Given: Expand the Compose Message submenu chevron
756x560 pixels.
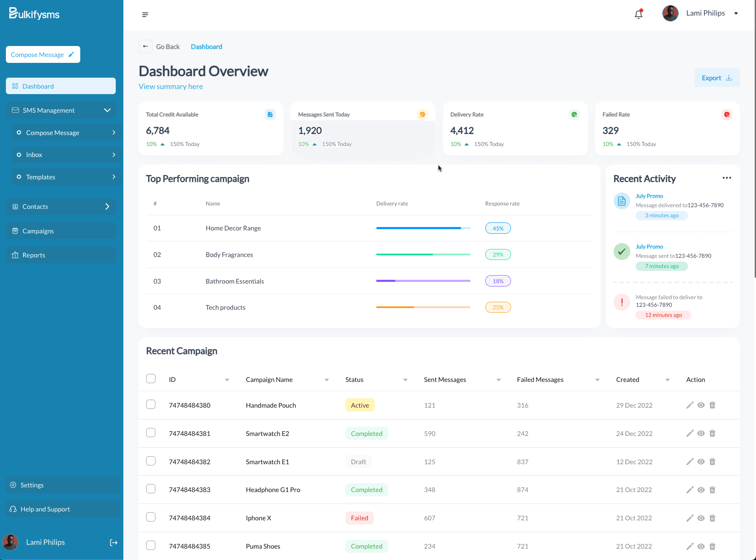Looking at the screenshot, I should (x=114, y=133).
